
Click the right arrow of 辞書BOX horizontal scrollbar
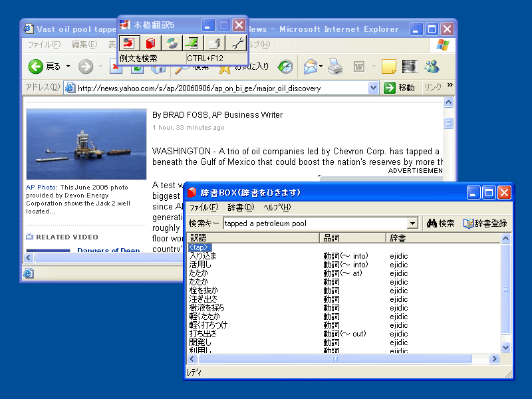[494, 358]
